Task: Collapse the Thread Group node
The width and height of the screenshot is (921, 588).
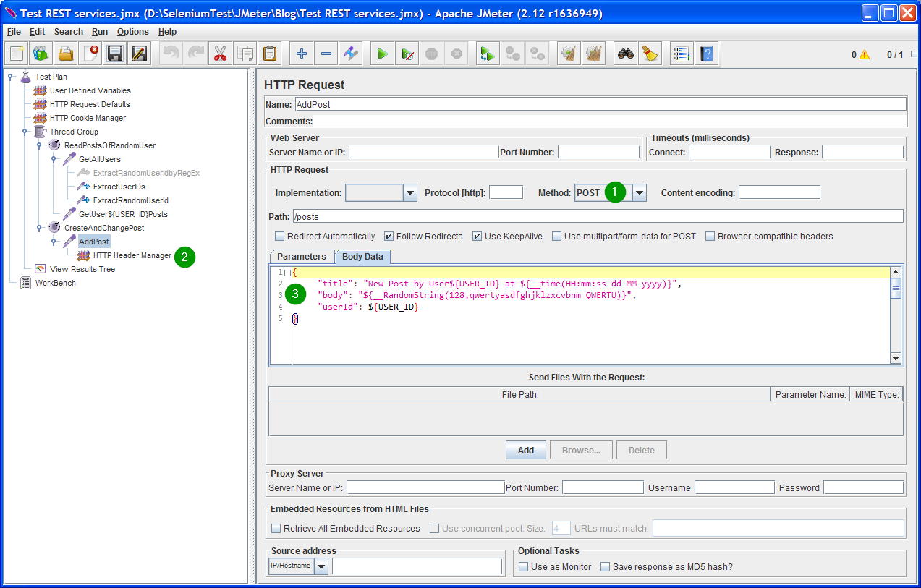Action: 25,132
